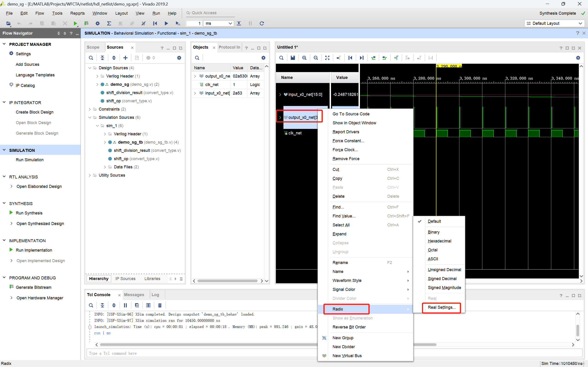Switch to the Messages tab
The width and height of the screenshot is (588, 367).
[134, 295]
